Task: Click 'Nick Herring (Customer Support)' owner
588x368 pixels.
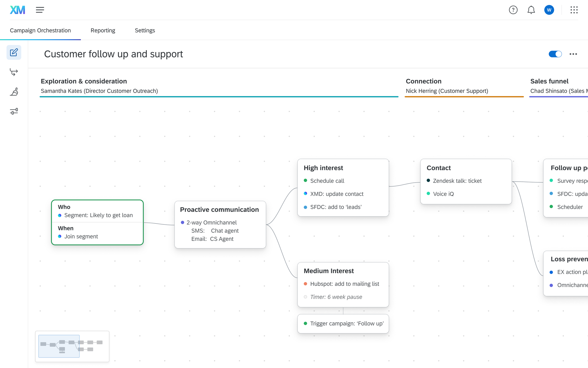Action: 447,91
